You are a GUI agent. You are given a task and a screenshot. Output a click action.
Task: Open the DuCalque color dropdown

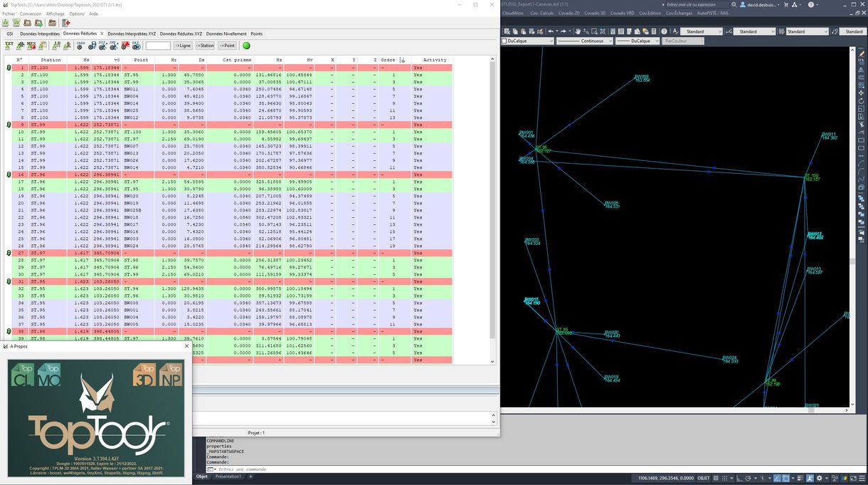pyautogui.click(x=527, y=41)
